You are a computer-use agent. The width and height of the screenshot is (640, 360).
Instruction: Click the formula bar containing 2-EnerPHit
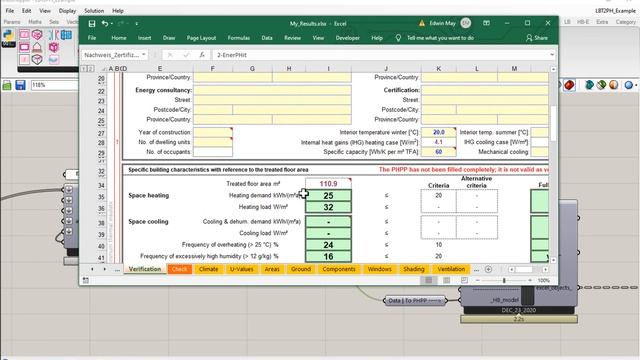380,55
